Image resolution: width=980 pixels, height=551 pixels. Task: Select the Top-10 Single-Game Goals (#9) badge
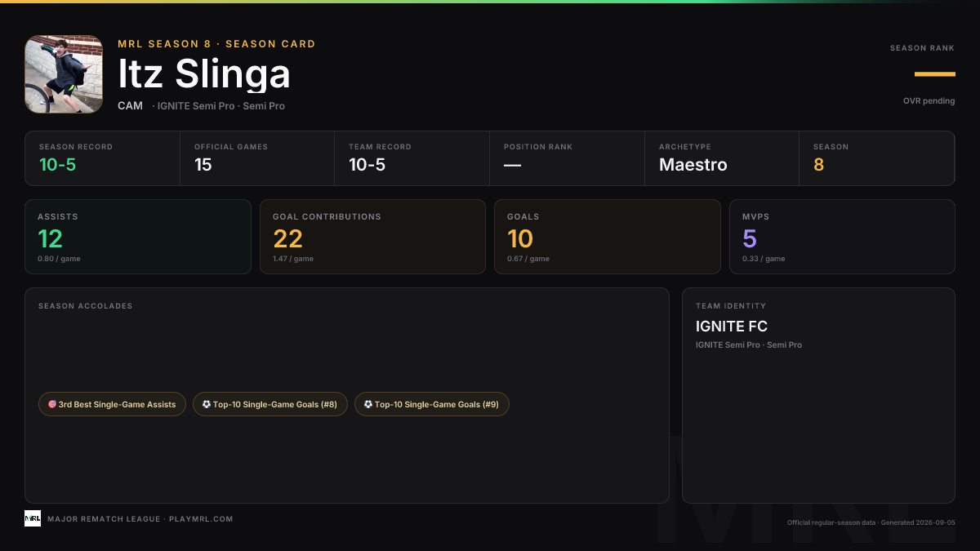tap(432, 404)
